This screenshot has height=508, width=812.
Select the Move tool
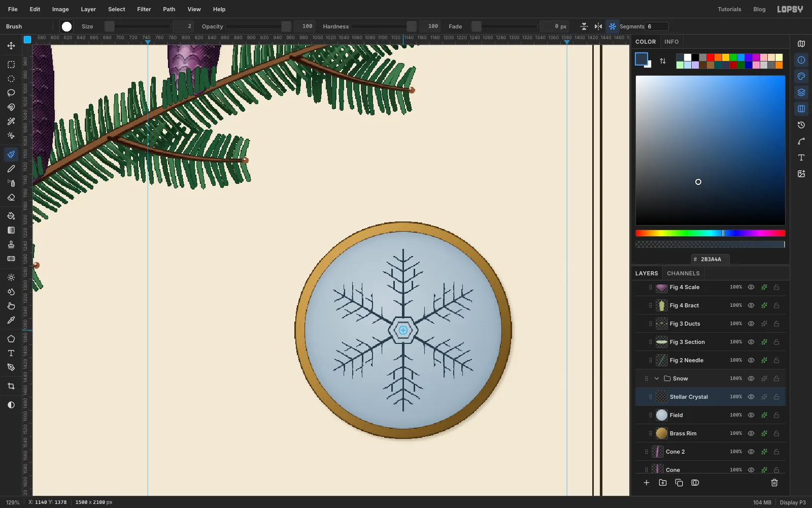point(11,46)
